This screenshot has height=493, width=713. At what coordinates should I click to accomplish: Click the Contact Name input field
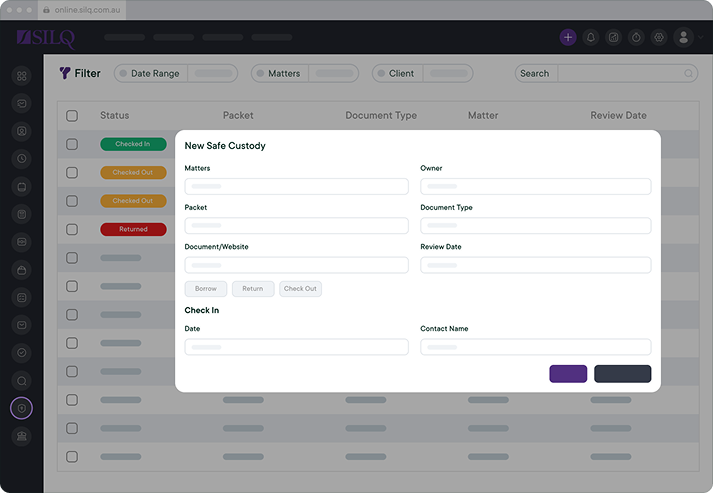pos(536,347)
